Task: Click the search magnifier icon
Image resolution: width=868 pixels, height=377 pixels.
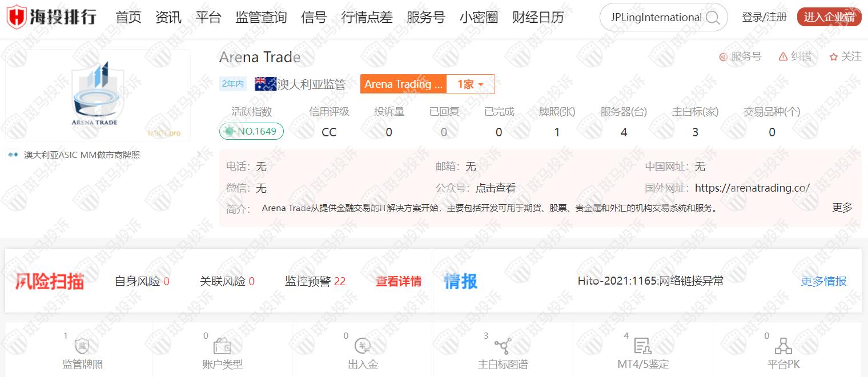Action: [712, 18]
